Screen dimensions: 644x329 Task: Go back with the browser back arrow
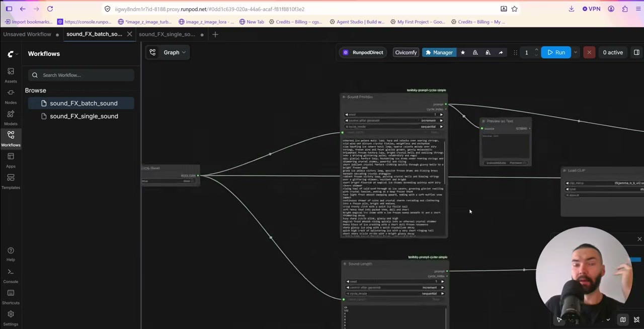[23, 9]
